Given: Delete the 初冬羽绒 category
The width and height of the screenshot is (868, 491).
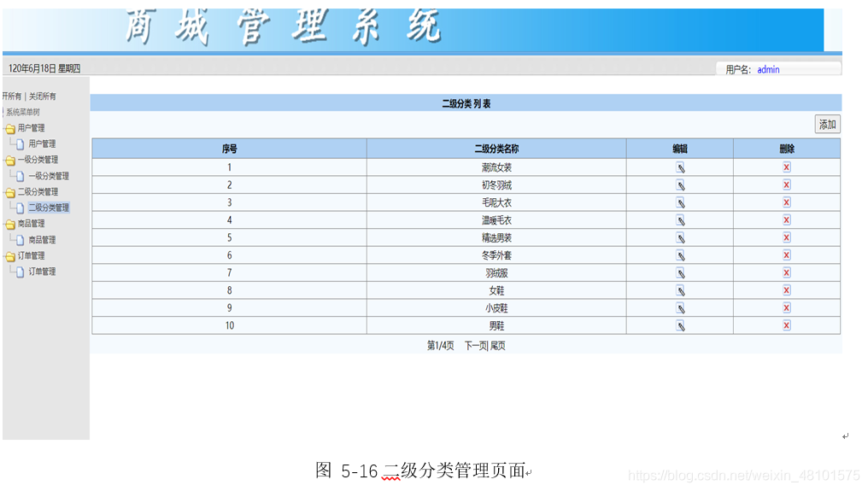Looking at the screenshot, I should pos(787,185).
